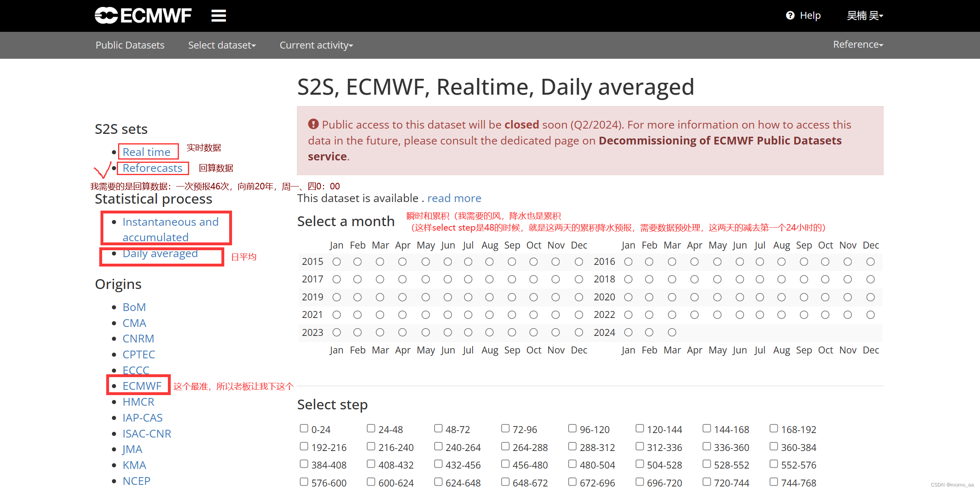
Task: Check the 24-48 step box
Action: pos(371,428)
